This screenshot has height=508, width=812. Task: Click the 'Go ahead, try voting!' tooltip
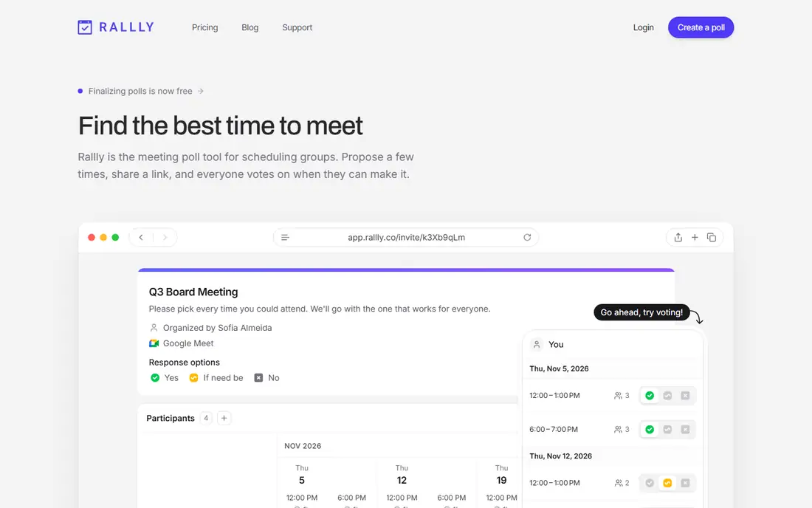click(x=641, y=312)
